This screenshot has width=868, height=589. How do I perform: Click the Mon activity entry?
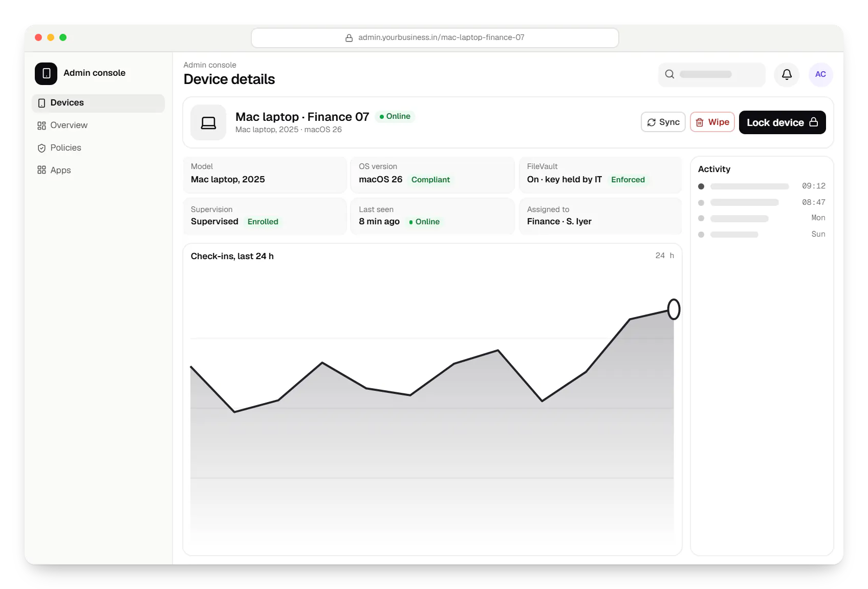[x=762, y=218]
